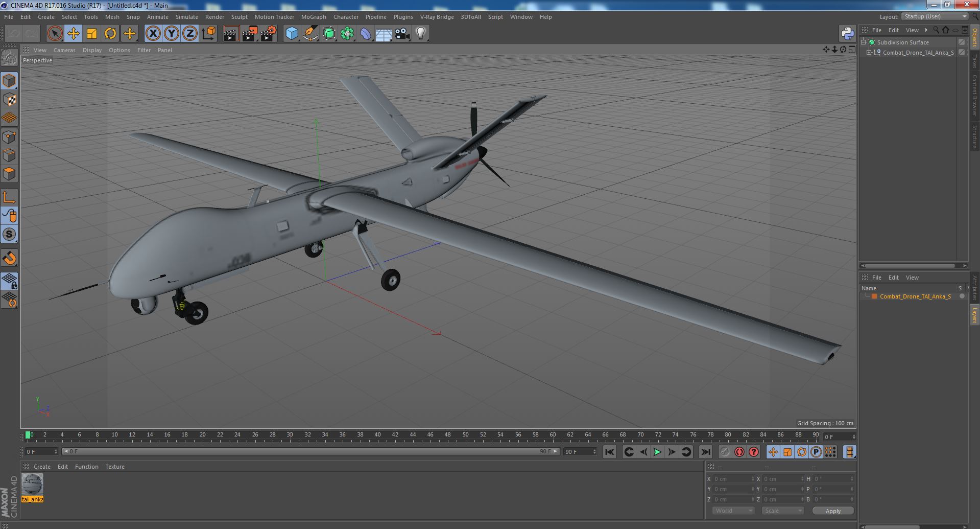Enable Axis mode
Screen dimensions: 980x529
(x=9, y=197)
